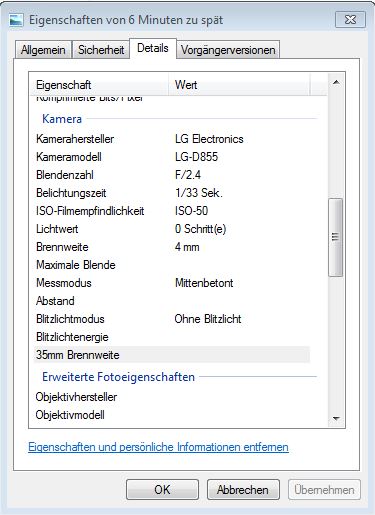Click the vertical scrollbar thumb
The height and width of the screenshot is (515, 375).
(336, 237)
